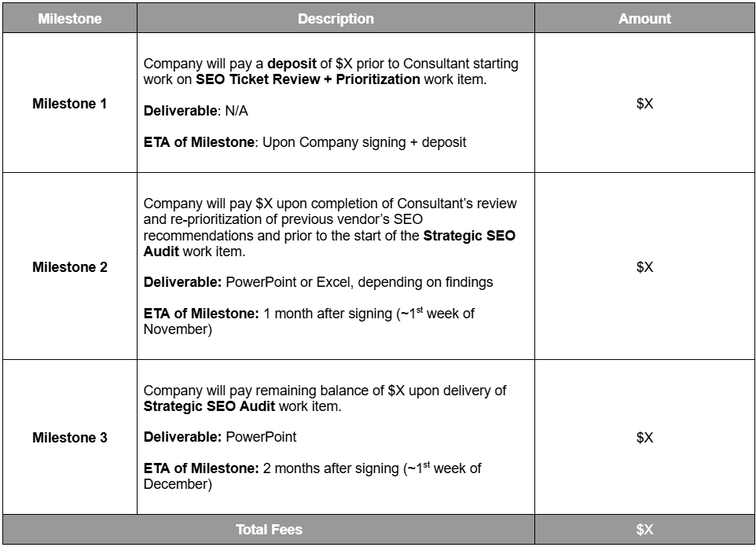Click the $X amount for Milestone 3
The height and width of the screenshot is (547, 756).
[644, 438]
